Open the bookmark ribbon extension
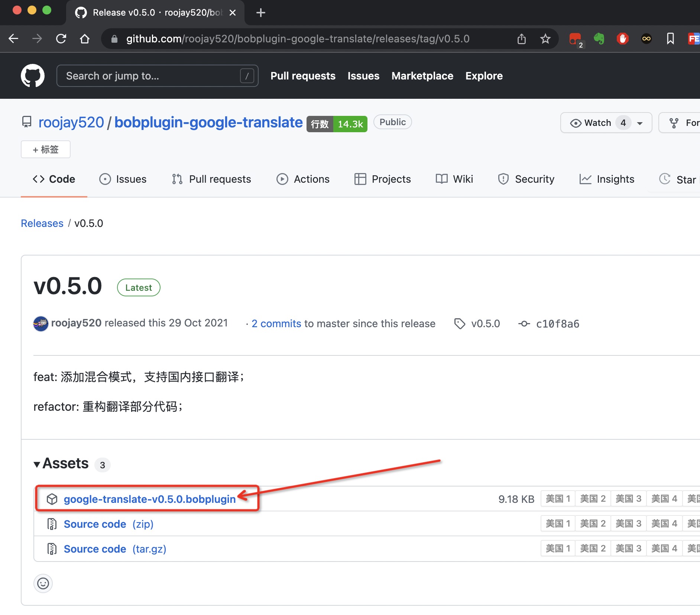The width and height of the screenshot is (700, 615). tap(670, 39)
